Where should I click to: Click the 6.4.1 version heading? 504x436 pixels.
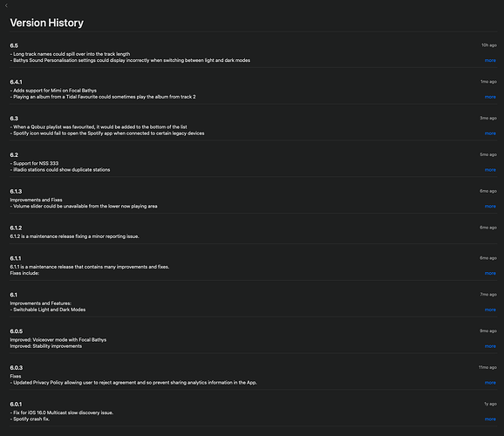[16, 82]
